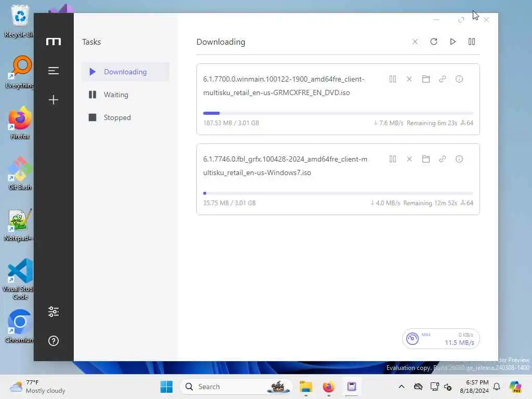This screenshot has height=399, width=532.
Task: View info for Windows7.iso task
Action: (x=459, y=159)
